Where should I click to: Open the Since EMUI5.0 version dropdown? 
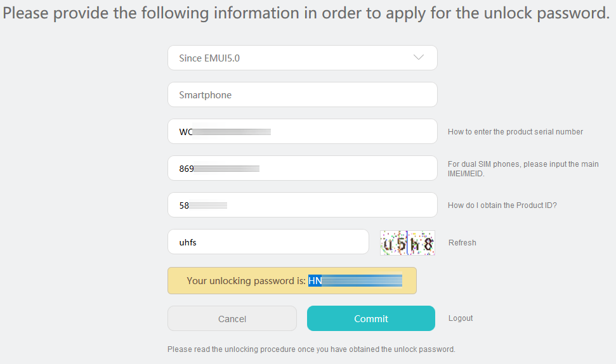302,58
